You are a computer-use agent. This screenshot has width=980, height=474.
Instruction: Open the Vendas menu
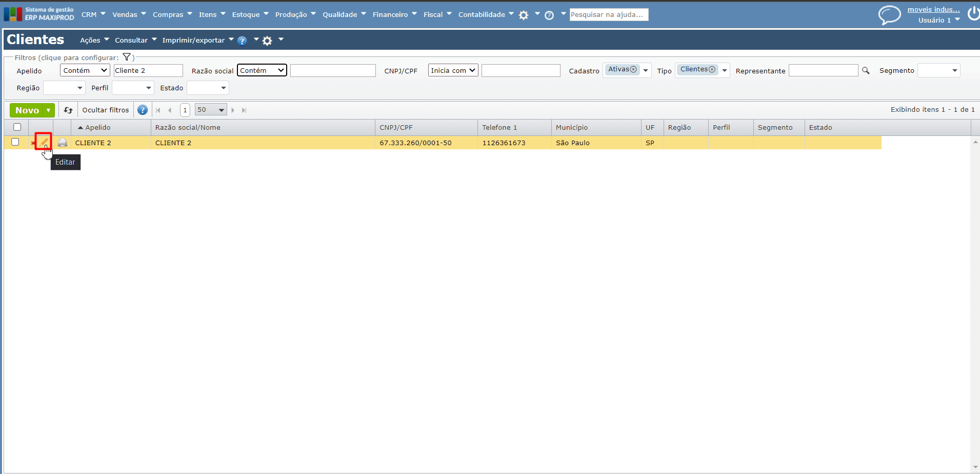(x=129, y=14)
